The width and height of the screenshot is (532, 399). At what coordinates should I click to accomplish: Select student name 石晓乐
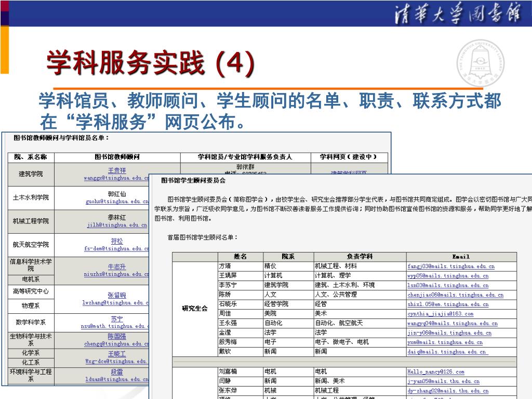pyautogui.click(x=228, y=304)
